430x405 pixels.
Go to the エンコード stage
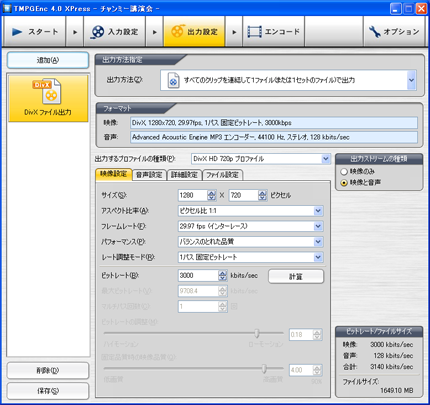point(274,32)
